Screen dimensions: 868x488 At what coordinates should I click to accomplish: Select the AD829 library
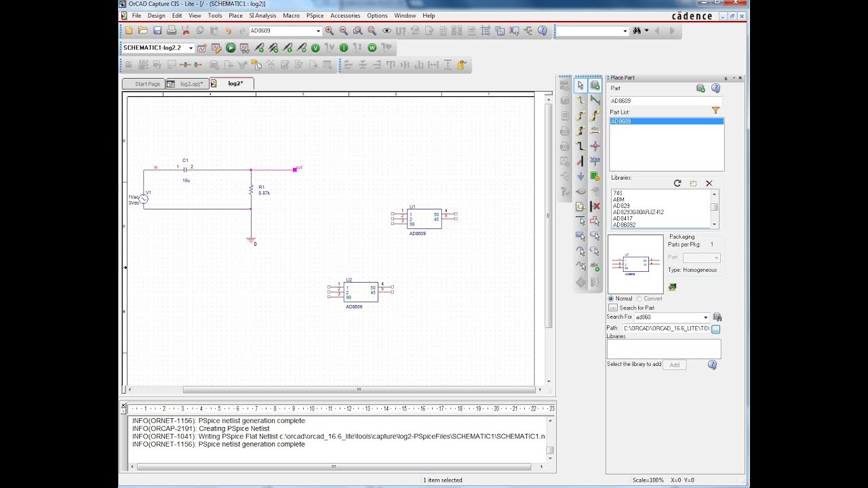(x=621, y=206)
